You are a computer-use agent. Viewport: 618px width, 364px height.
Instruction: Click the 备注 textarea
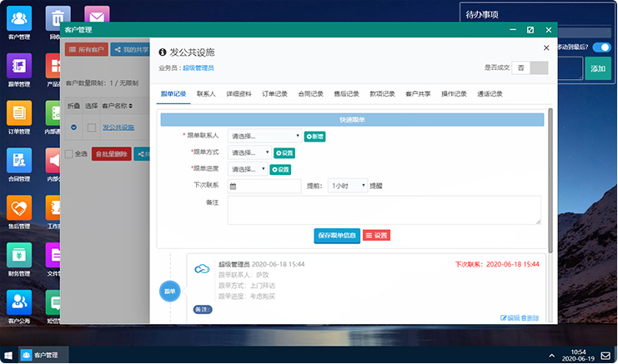tap(384, 210)
